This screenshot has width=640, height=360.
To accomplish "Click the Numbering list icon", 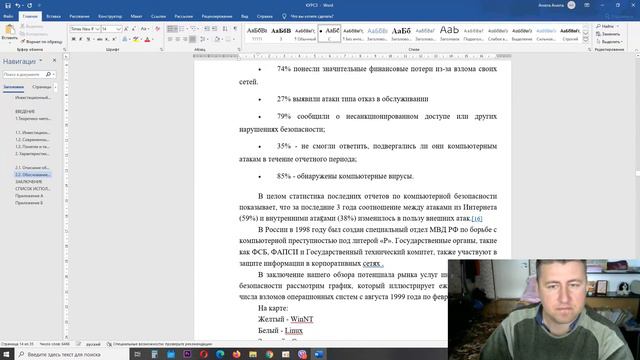I will [182, 29].
